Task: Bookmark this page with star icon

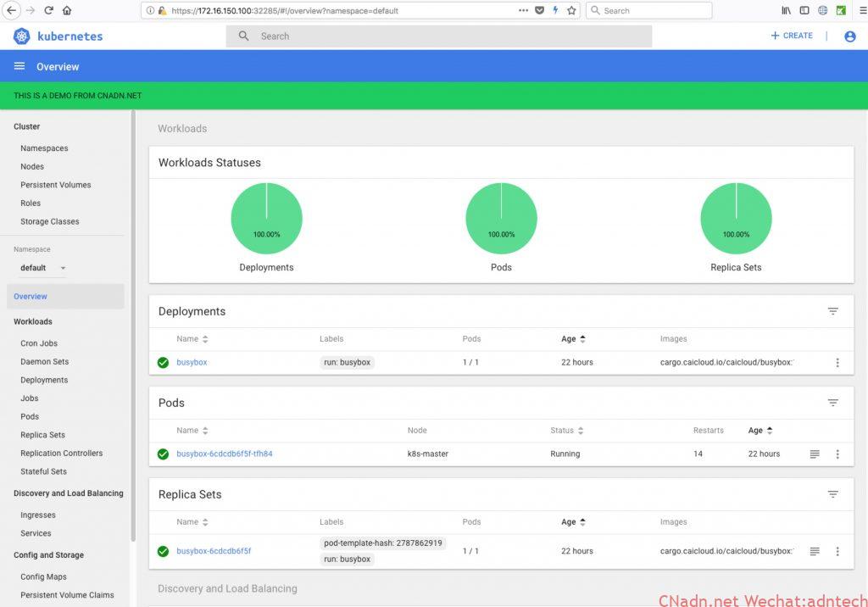Action: [571, 10]
